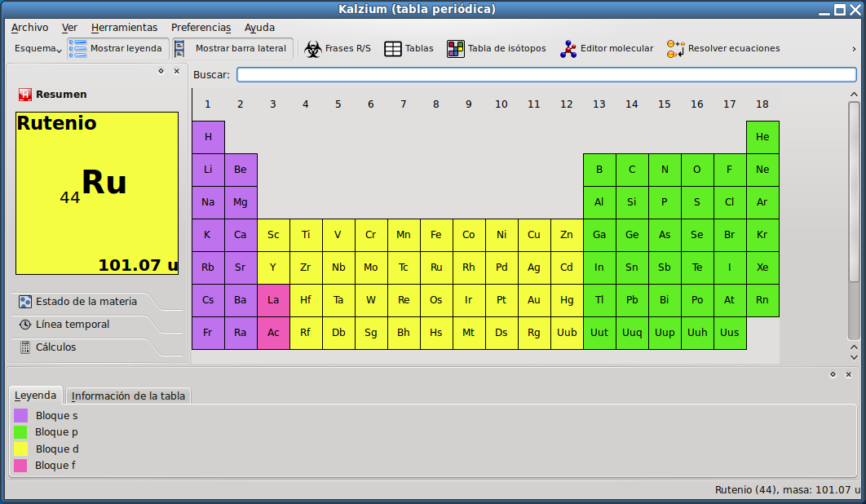Select the Ruthenium (Ru) cell

click(x=436, y=267)
